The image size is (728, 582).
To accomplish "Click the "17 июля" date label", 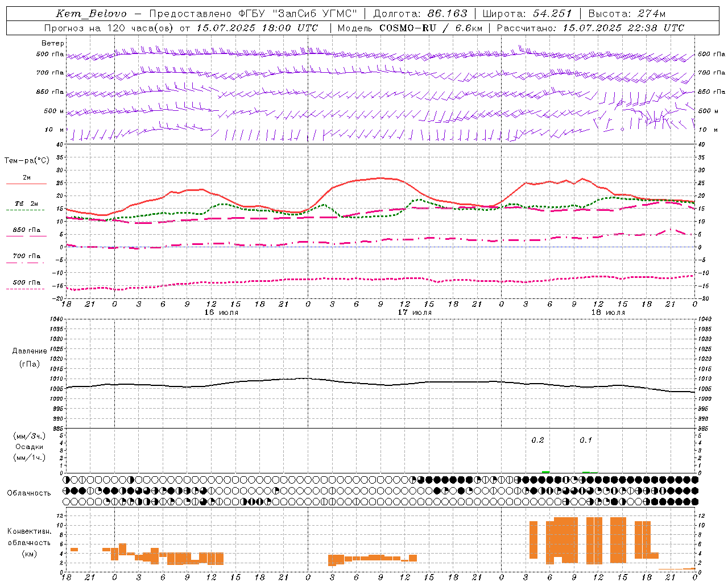I will 414,313.
